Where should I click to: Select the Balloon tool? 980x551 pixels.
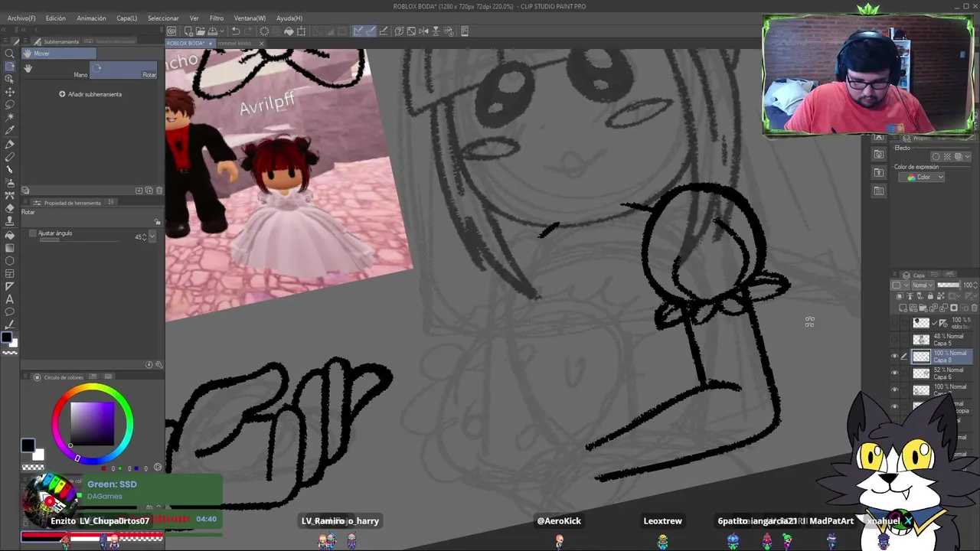coord(10,312)
